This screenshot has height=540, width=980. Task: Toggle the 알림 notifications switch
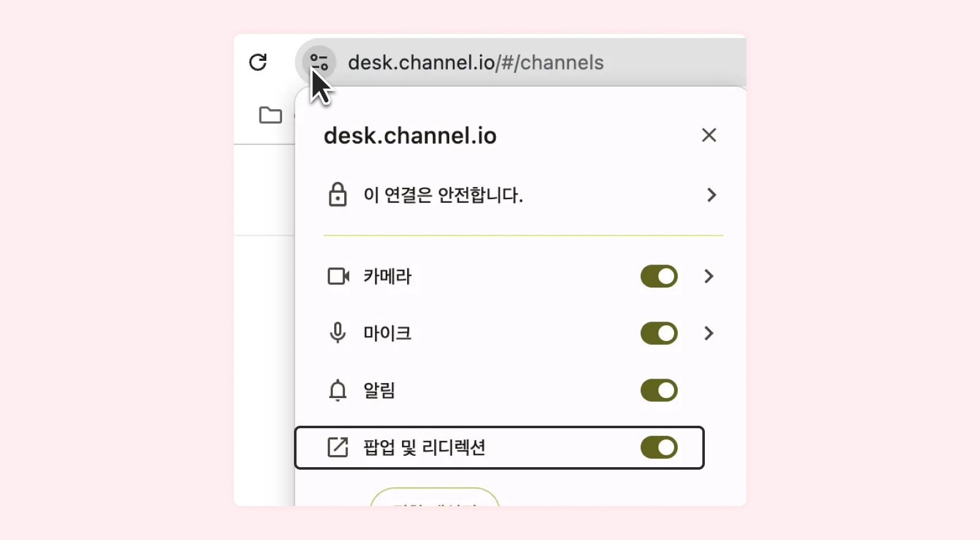click(x=659, y=391)
